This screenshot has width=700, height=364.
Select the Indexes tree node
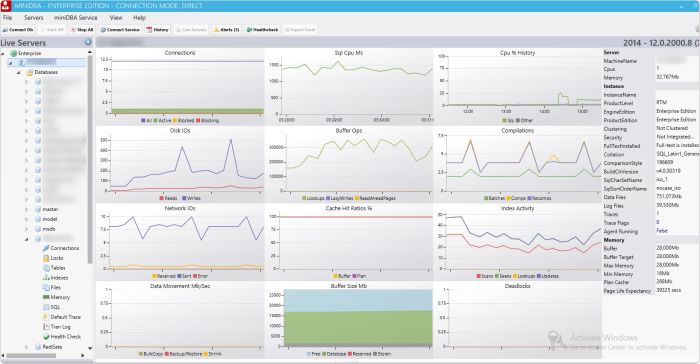tap(59, 277)
